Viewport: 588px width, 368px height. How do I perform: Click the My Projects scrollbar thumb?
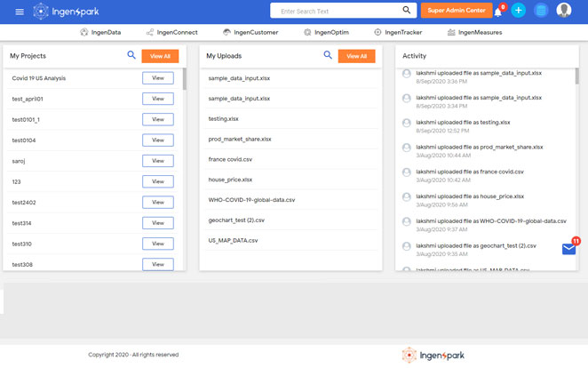point(185,79)
